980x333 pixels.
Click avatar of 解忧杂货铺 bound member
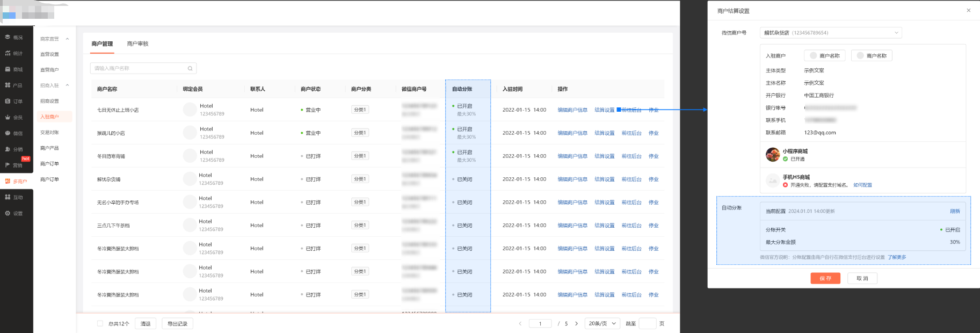tap(190, 179)
